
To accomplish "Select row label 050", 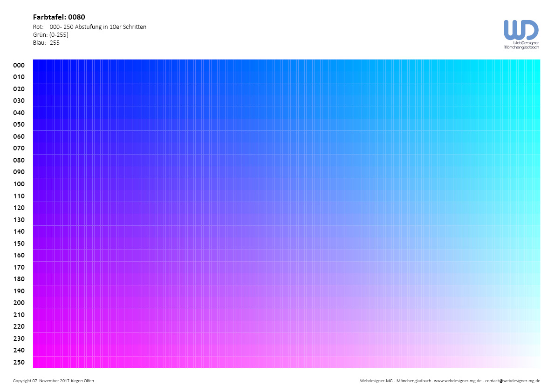I will tap(19, 124).
